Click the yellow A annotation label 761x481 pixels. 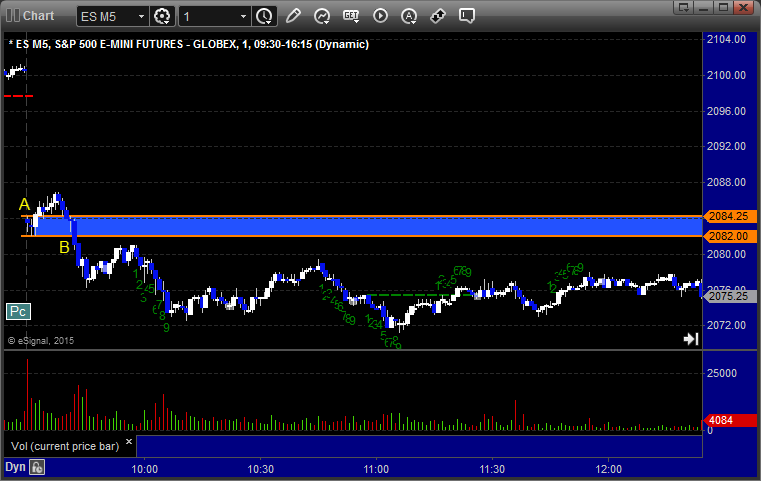[24, 204]
